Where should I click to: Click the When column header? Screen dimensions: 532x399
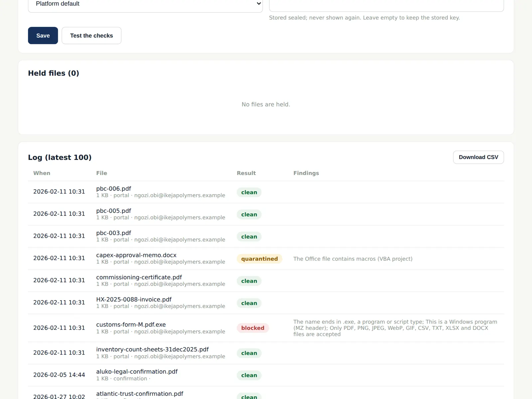[x=42, y=173]
